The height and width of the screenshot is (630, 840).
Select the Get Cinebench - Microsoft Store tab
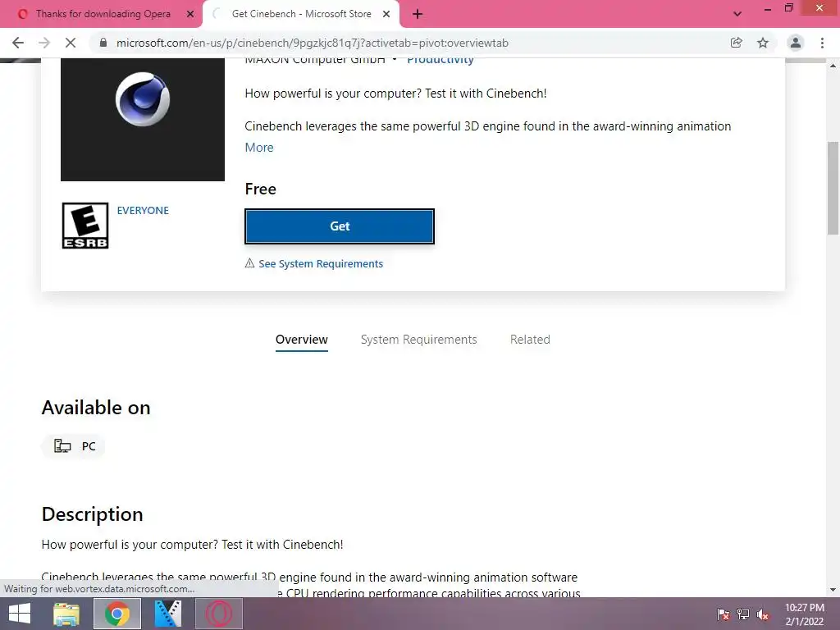[x=301, y=14]
